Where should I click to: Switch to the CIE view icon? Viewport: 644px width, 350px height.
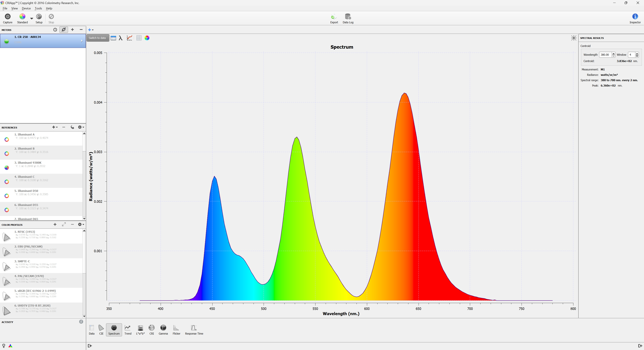[101, 328]
